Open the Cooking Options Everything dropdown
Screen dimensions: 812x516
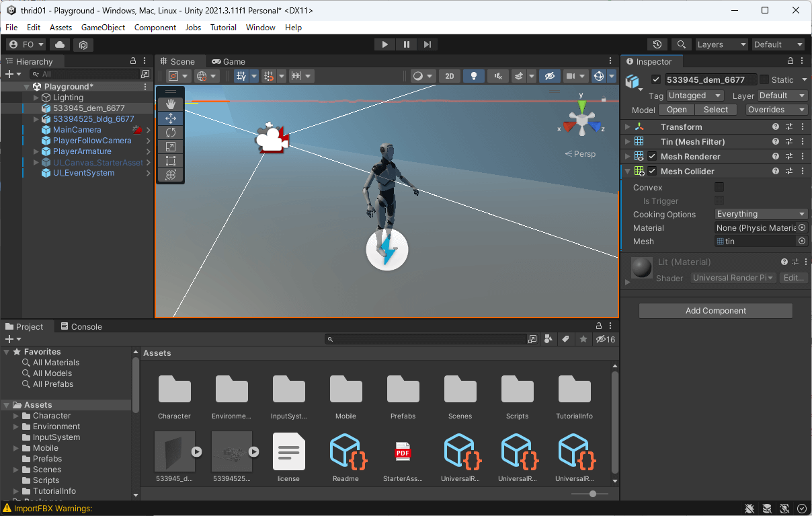tap(761, 214)
